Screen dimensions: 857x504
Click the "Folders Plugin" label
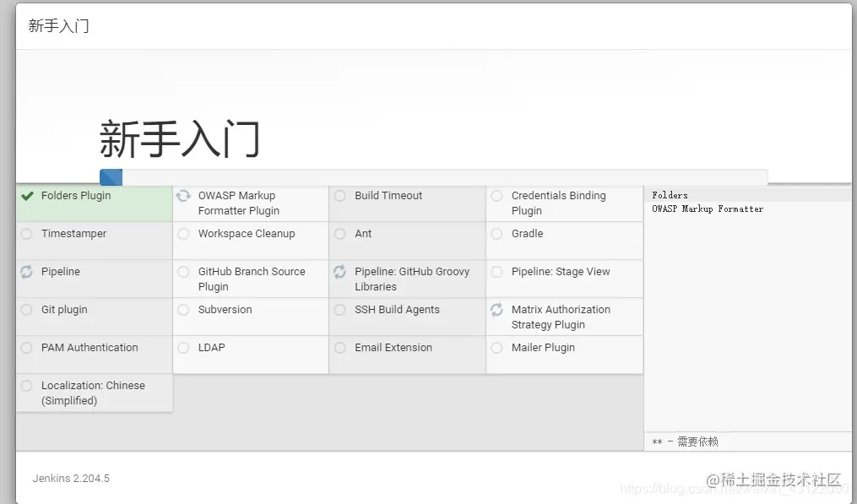click(x=76, y=196)
